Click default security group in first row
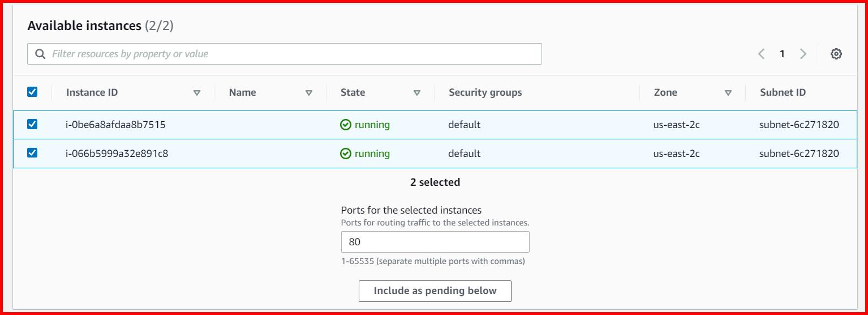The height and width of the screenshot is (315, 868). pyautogui.click(x=465, y=125)
